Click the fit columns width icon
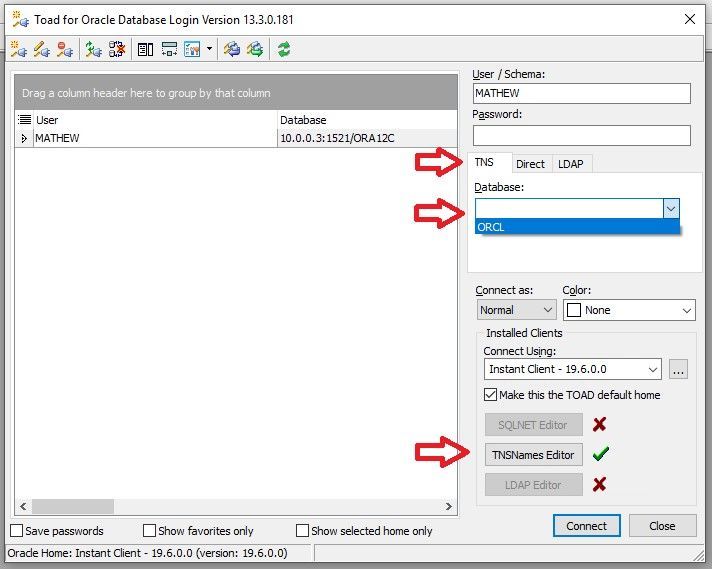This screenshot has width=712, height=569. [x=169, y=49]
